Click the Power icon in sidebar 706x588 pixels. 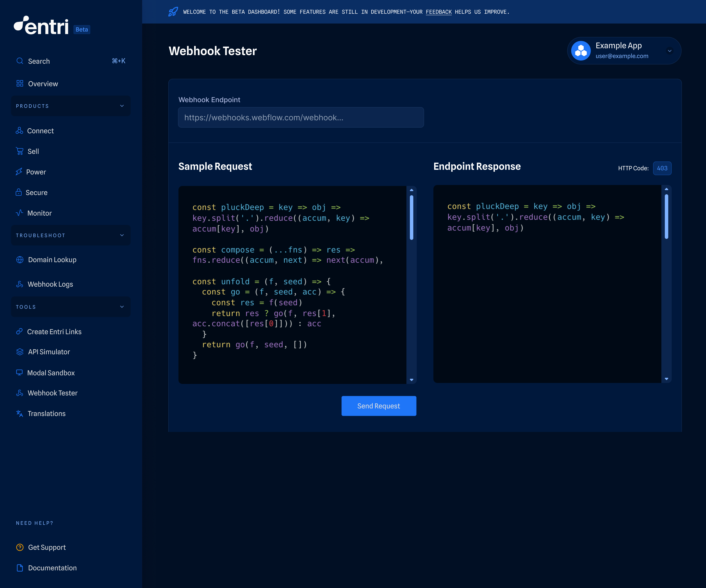[x=19, y=172]
